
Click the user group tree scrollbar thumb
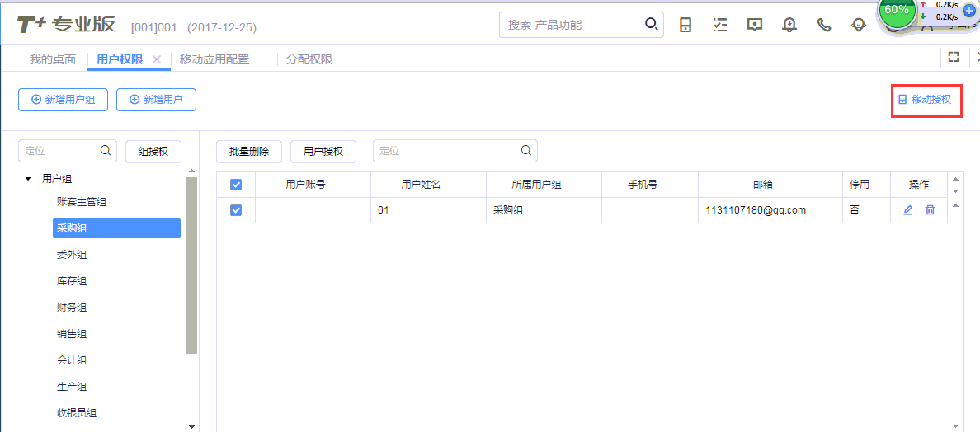pos(192,265)
